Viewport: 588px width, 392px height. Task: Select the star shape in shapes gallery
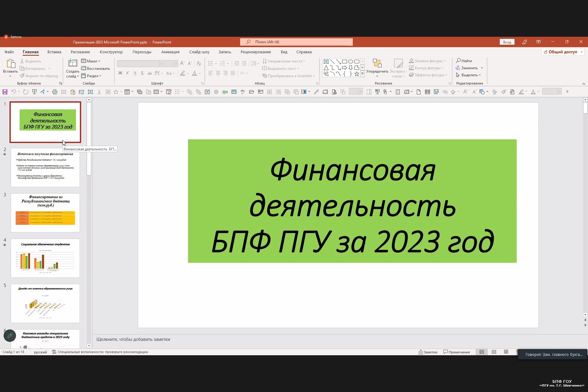[357, 74]
